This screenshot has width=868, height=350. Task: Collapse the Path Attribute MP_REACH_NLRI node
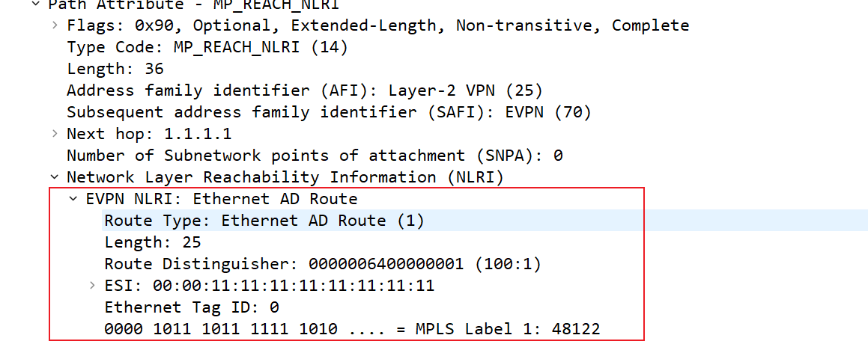(x=35, y=4)
